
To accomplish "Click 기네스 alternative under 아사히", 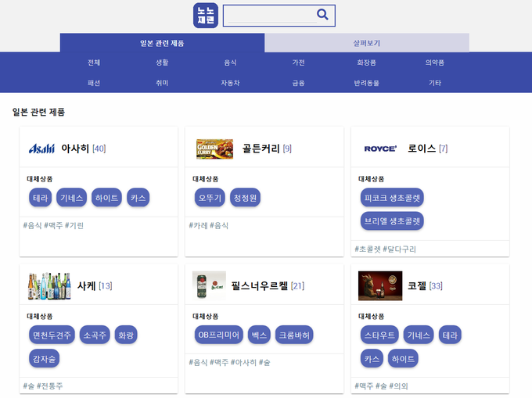I will pos(72,198).
